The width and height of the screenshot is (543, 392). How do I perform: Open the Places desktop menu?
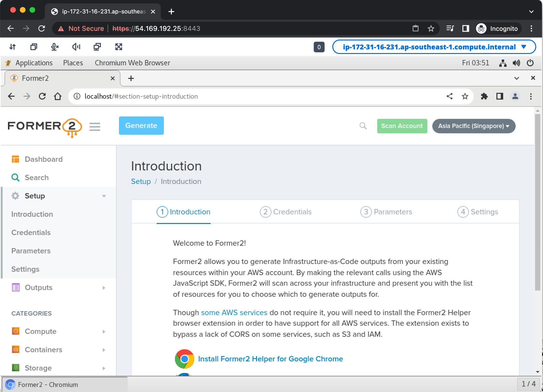73,63
